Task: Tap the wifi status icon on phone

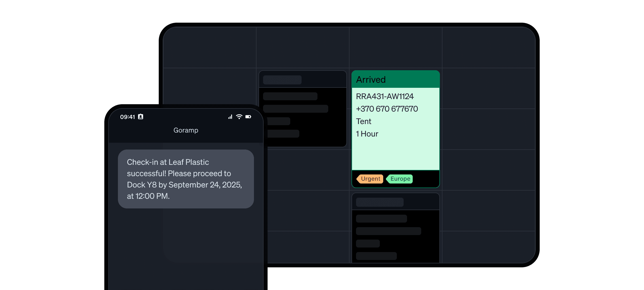Action: coord(239,117)
